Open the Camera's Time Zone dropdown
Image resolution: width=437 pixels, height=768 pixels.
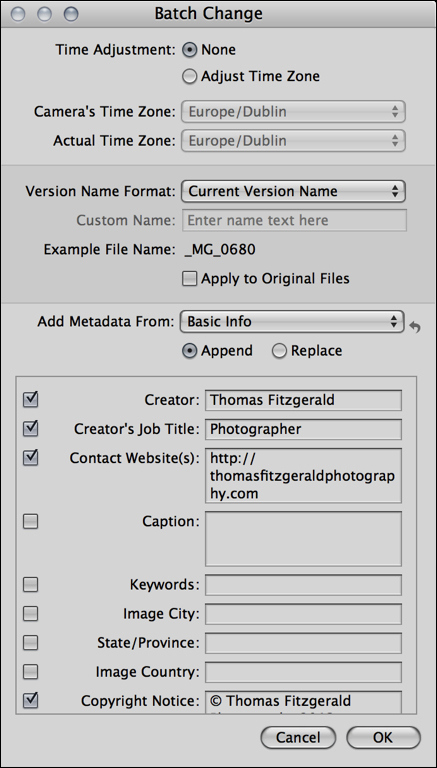[293, 112]
